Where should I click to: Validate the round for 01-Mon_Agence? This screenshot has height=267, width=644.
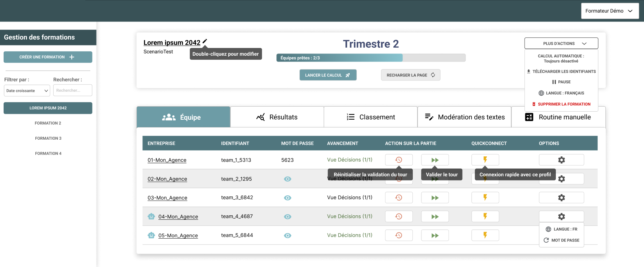coord(435,160)
